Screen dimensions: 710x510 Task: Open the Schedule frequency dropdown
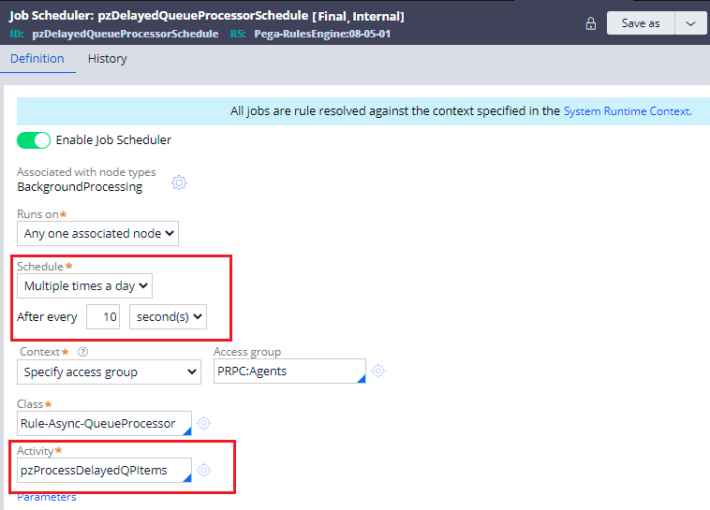tap(85, 286)
